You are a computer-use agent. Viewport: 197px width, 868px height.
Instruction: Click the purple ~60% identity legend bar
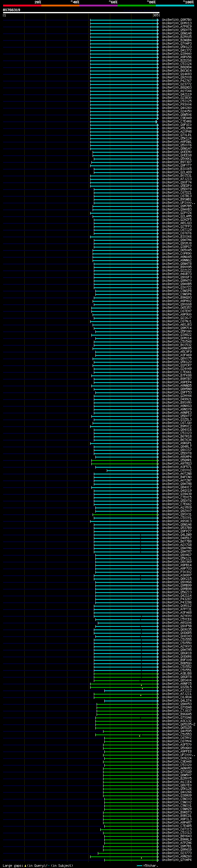[98, 6]
